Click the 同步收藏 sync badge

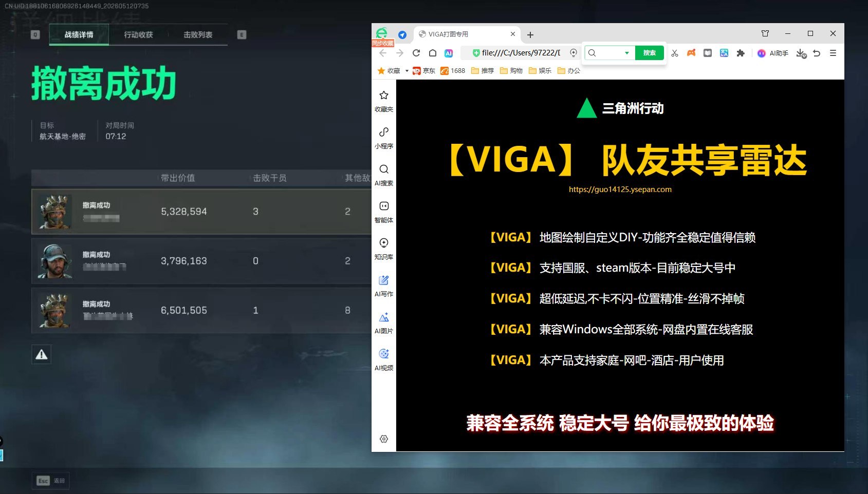click(x=383, y=44)
